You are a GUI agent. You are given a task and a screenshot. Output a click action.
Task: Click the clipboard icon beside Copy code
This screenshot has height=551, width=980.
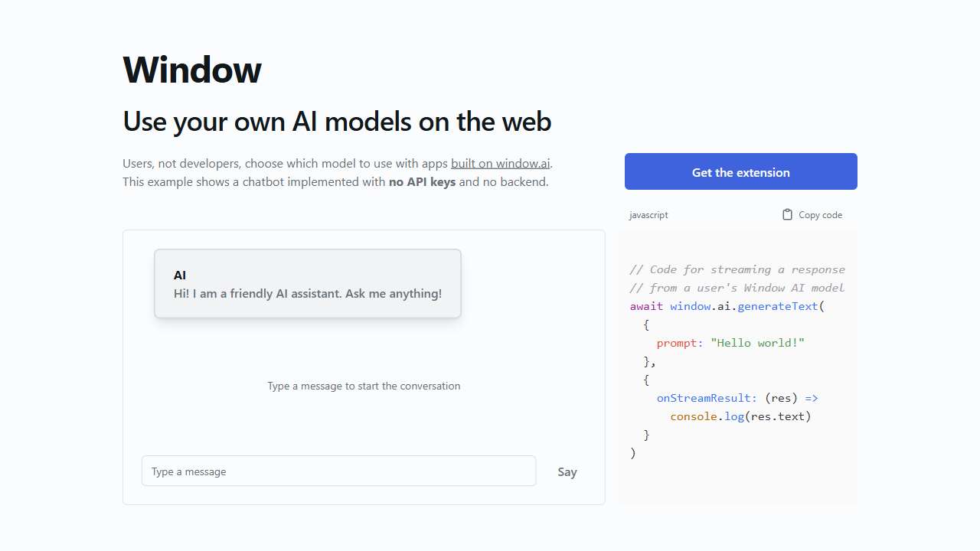point(787,215)
